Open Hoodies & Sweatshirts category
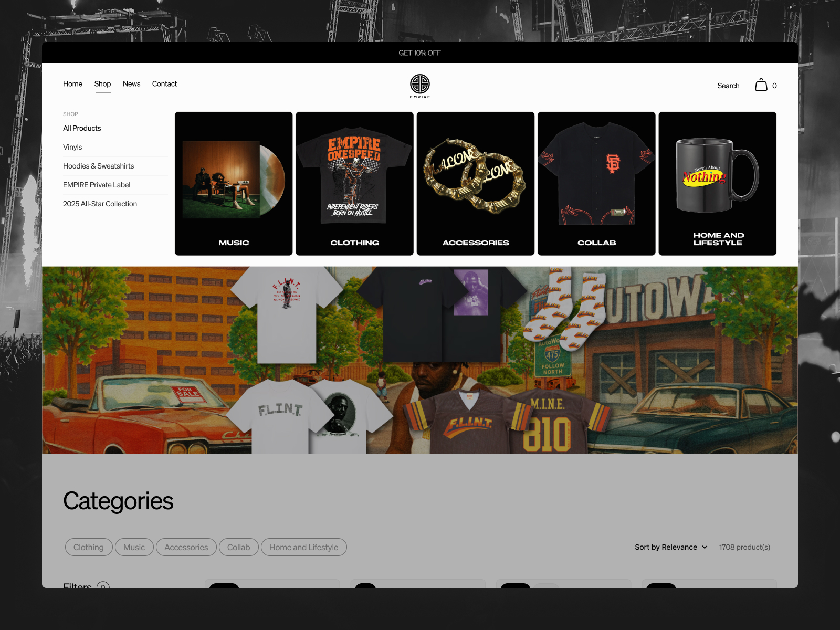 pos(98,166)
